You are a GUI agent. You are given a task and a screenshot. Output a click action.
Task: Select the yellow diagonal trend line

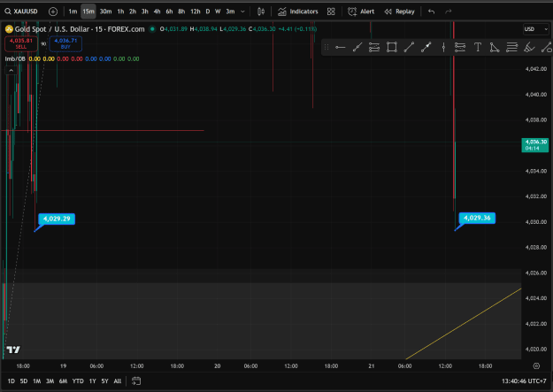[464, 324]
